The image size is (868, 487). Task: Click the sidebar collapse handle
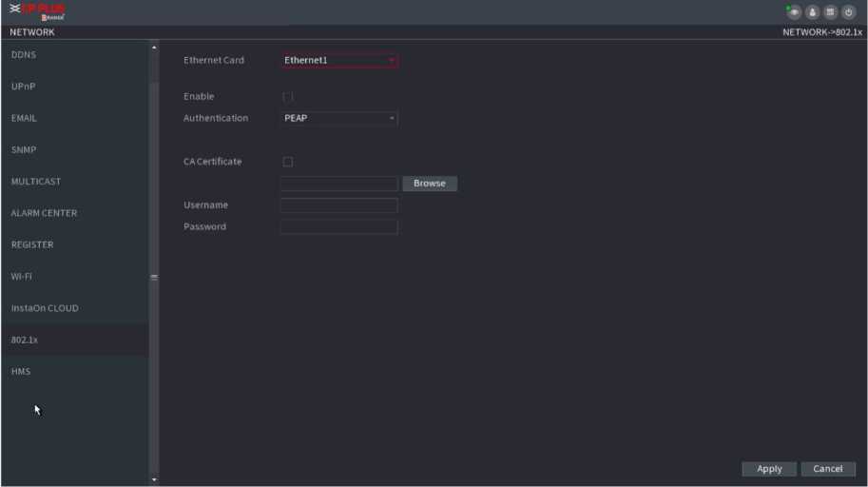[154, 277]
